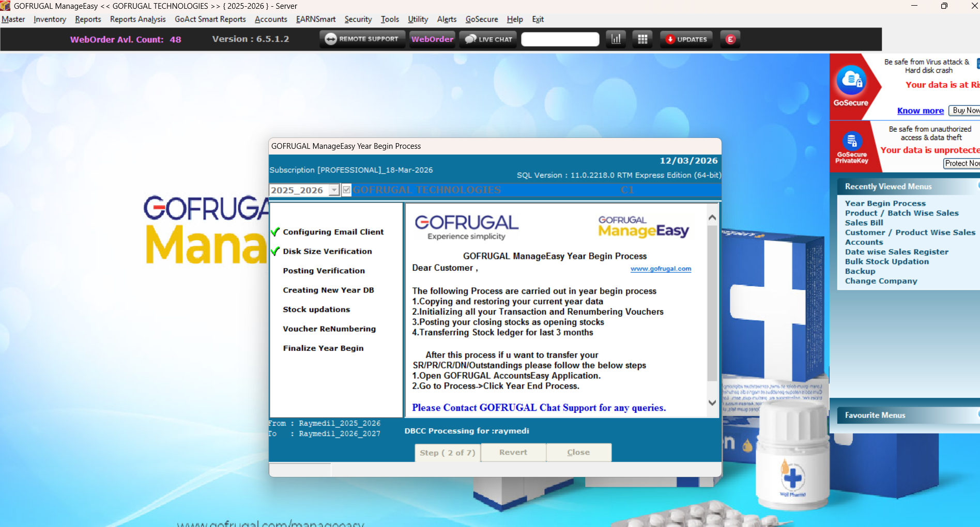This screenshot has width=980, height=527.
Task: Click the Step ( 2 of 7) button
Action: (x=448, y=453)
